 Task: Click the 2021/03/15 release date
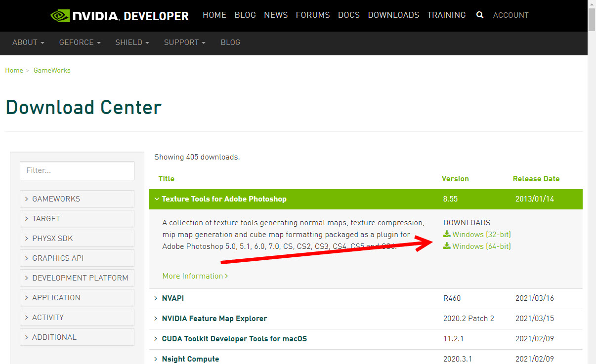[535, 319]
